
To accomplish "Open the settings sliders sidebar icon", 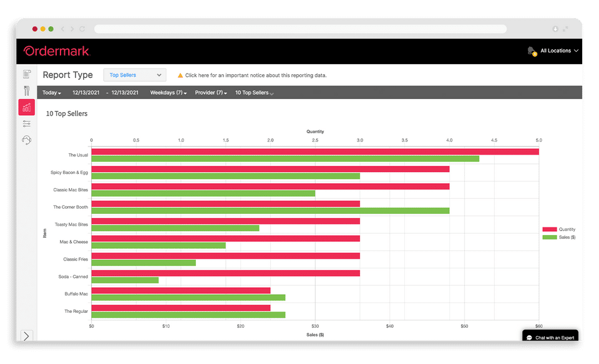I will click(x=26, y=123).
